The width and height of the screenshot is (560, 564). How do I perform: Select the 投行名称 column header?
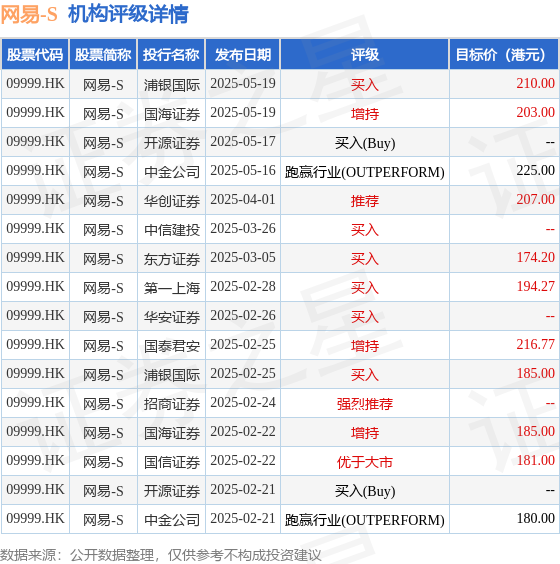[x=171, y=55]
